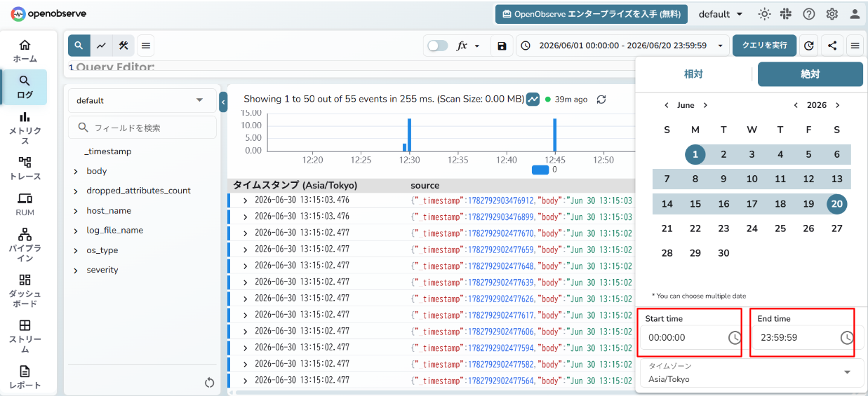Select June 25 in calendar
The image size is (868, 396).
[x=780, y=228]
